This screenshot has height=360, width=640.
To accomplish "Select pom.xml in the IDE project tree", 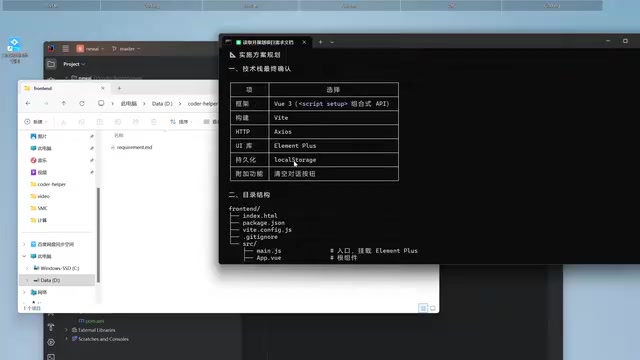I will pyautogui.click(x=91, y=321).
